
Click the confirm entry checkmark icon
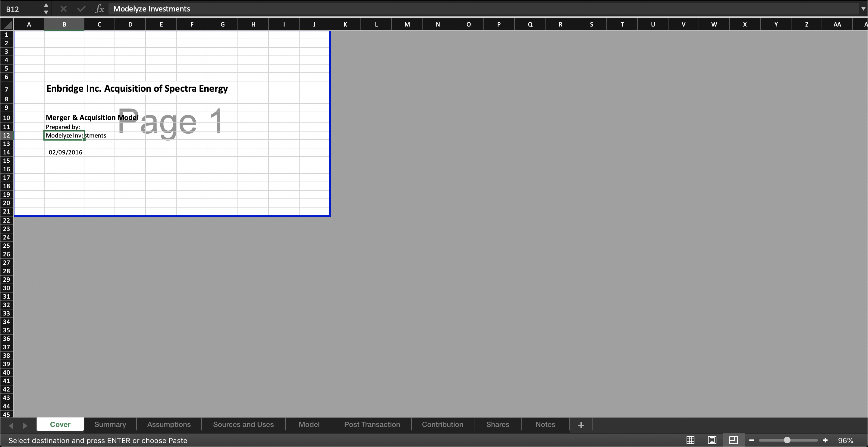[x=81, y=9]
